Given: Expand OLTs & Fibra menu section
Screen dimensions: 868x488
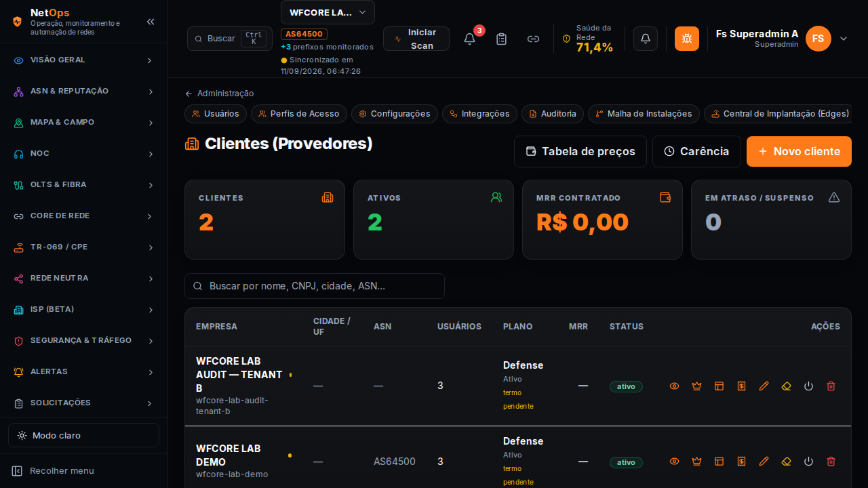Looking at the screenshot, I should coord(83,185).
